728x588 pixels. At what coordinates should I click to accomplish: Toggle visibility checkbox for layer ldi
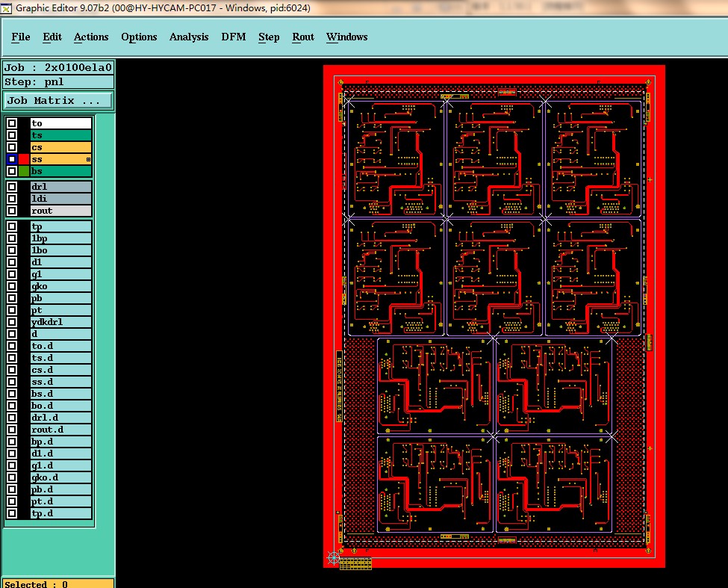(x=12, y=199)
